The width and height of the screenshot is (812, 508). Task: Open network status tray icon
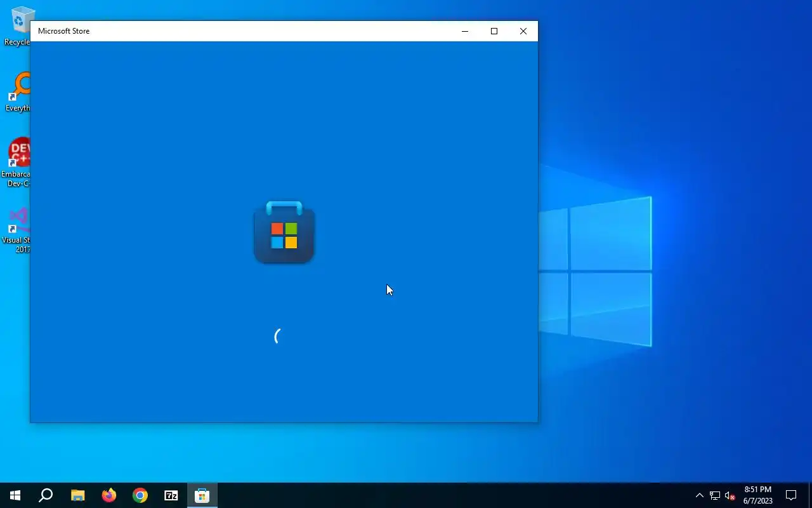pos(715,495)
